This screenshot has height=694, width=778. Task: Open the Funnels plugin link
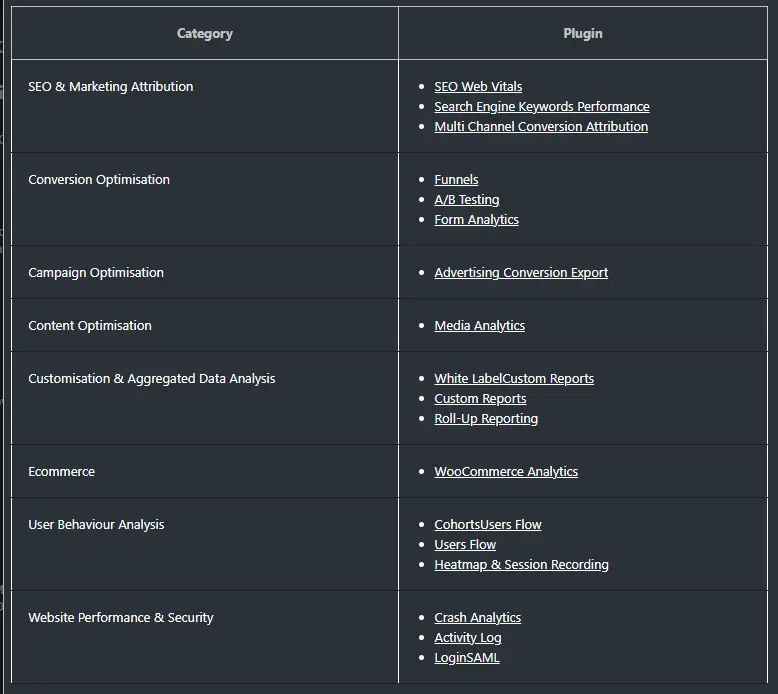tap(456, 180)
